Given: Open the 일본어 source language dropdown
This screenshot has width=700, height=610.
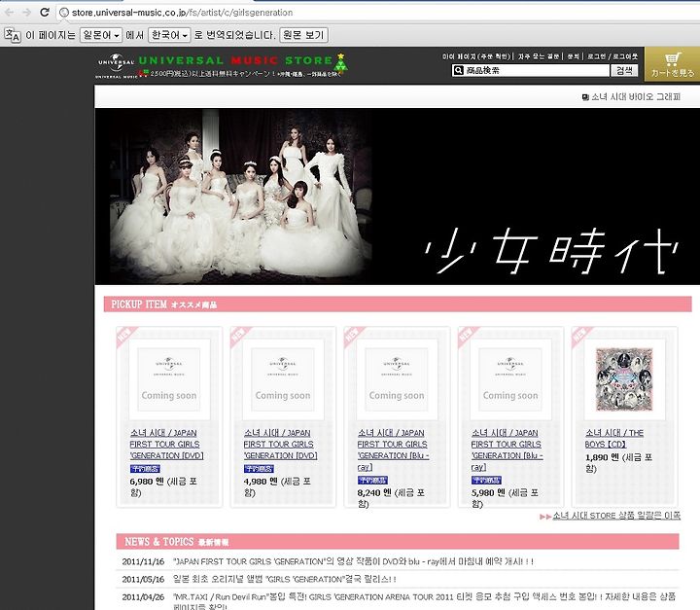Looking at the screenshot, I should click(101, 35).
